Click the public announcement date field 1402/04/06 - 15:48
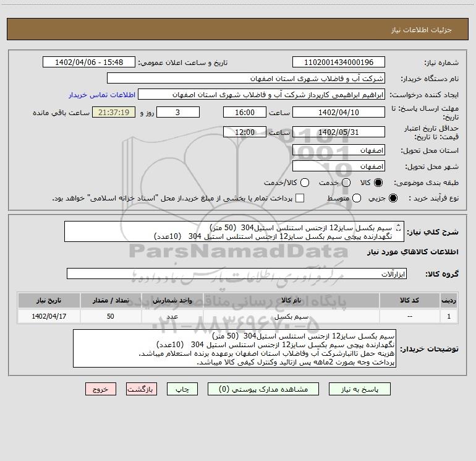 coord(88,62)
